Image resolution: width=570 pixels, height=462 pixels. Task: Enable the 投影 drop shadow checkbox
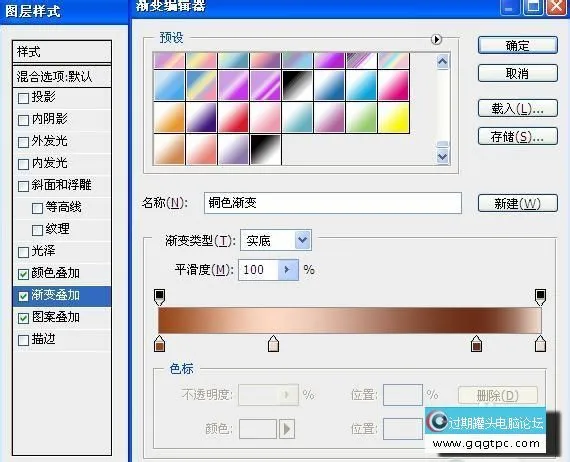click(23, 98)
